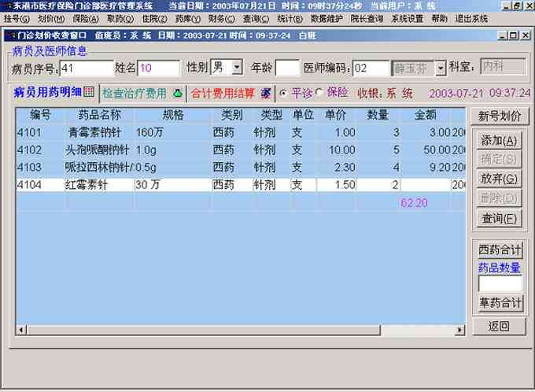
Task: Select the 平诊 radio button
Action: tap(283, 93)
